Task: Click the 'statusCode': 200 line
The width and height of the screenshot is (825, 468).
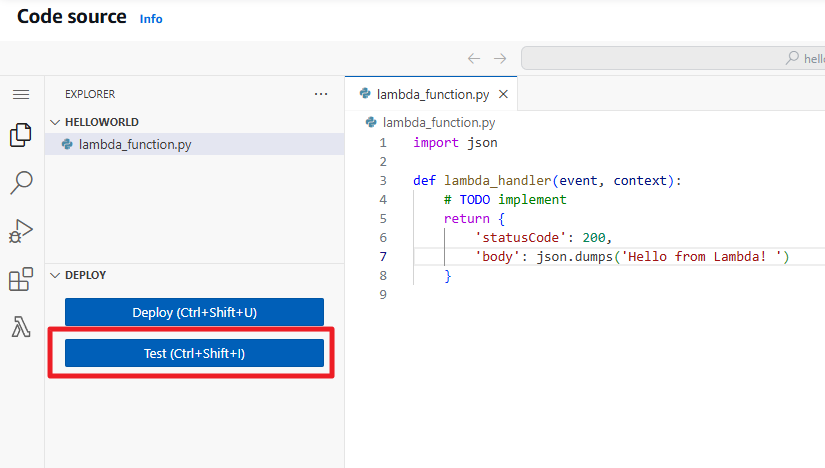Action: point(543,237)
